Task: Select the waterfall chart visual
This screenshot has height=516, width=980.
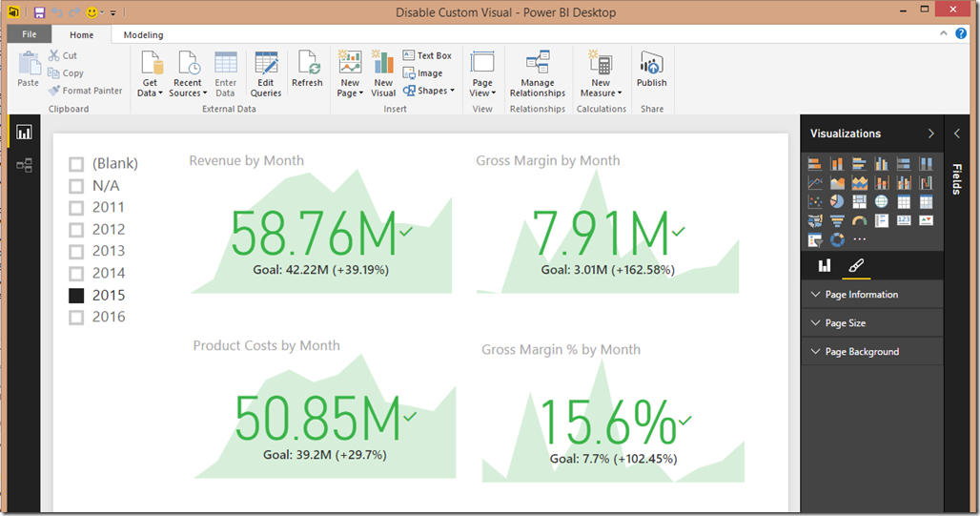Action: (x=927, y=182)
